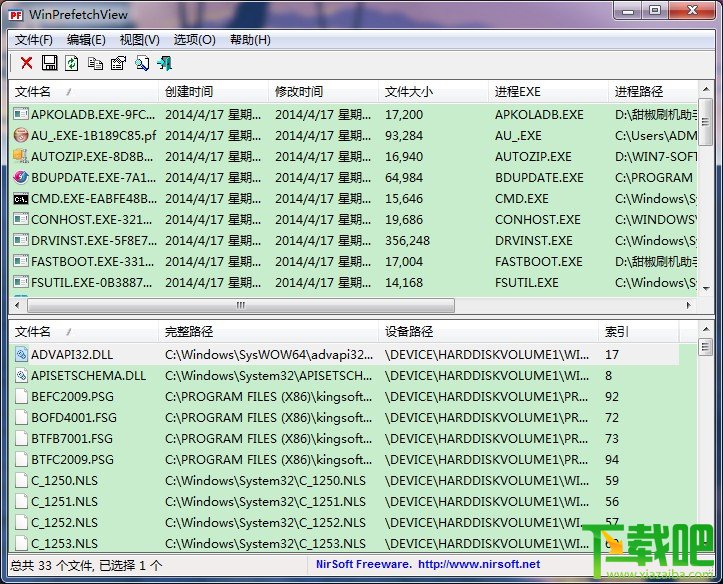Click the save selected items floppy icon
Viewport: 723px width, 584px height.
pyautogui.click(x=49, y=63)
